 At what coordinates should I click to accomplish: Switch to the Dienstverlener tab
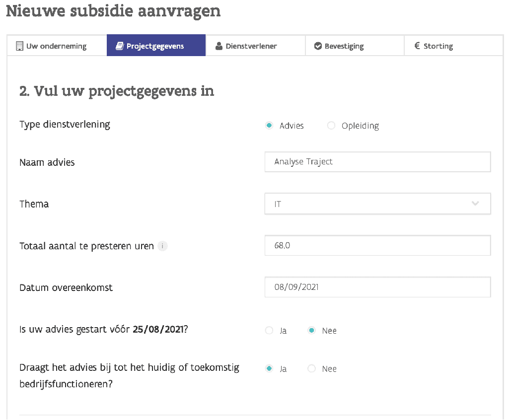pos(255,46)
